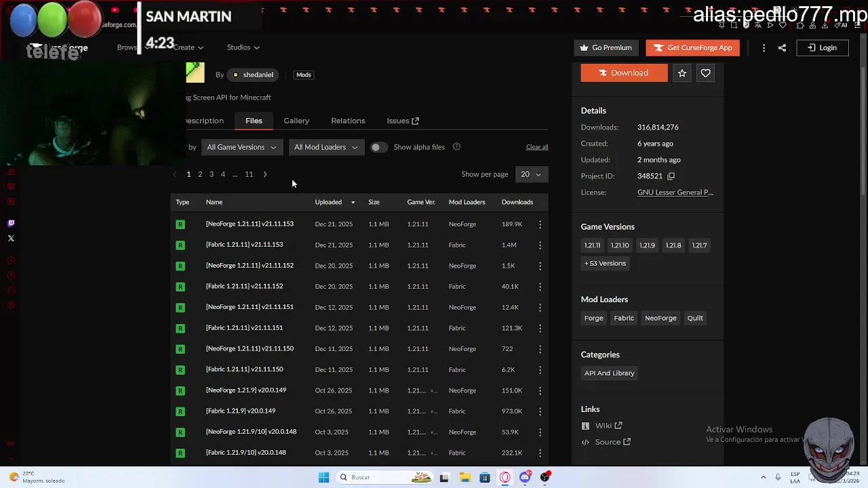Click Clear all filters link
This screenshot has width=868, height=488.
[x=537, y=147]
